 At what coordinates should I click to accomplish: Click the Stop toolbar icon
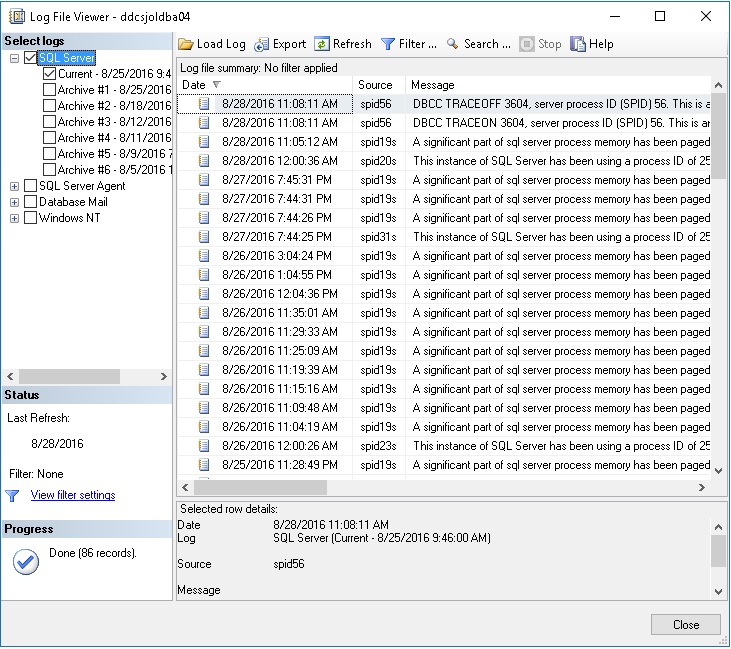(527, 44)
